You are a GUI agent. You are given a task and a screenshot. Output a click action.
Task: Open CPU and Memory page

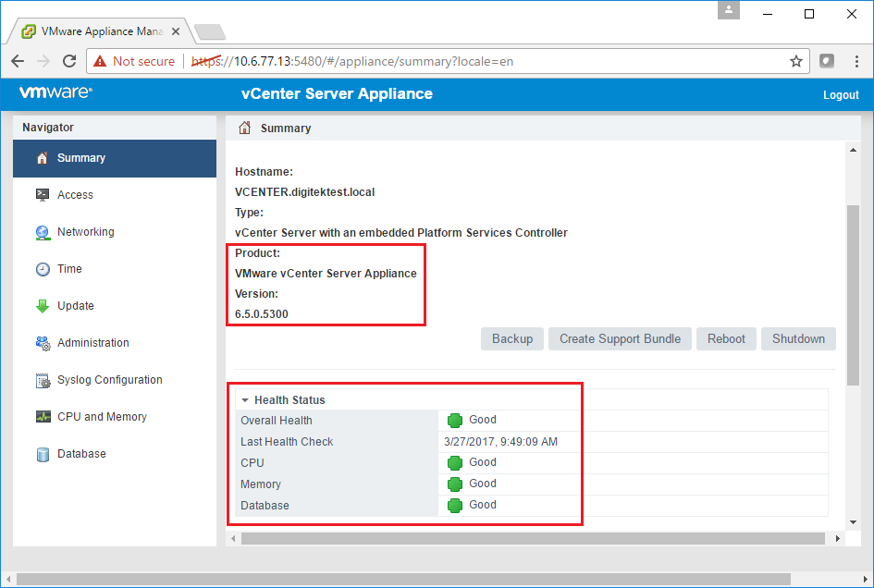point(115,416)
